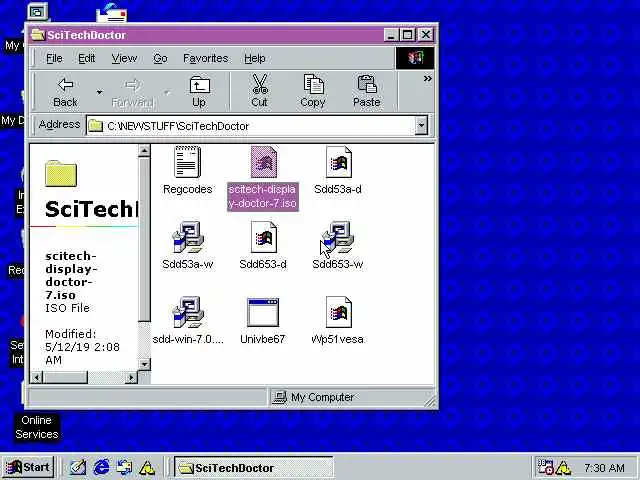The width and height of the screenshot is (640, 480).
Task: Click the Task Scheduler tray icon
Action: 546,467
